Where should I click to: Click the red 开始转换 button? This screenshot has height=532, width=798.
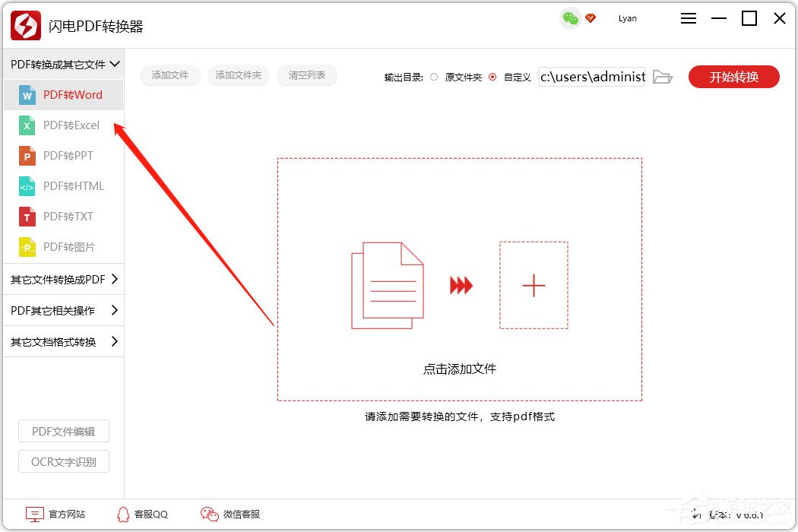[733, 77]
